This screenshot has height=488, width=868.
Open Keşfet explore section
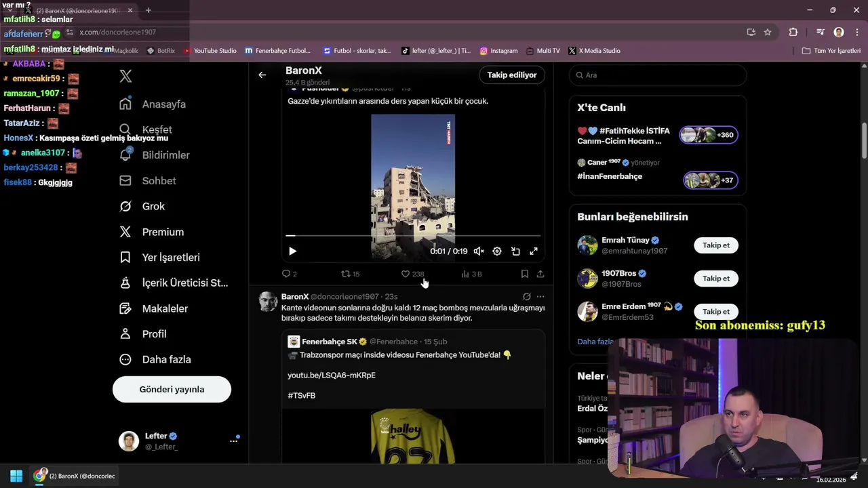point(146,129)
